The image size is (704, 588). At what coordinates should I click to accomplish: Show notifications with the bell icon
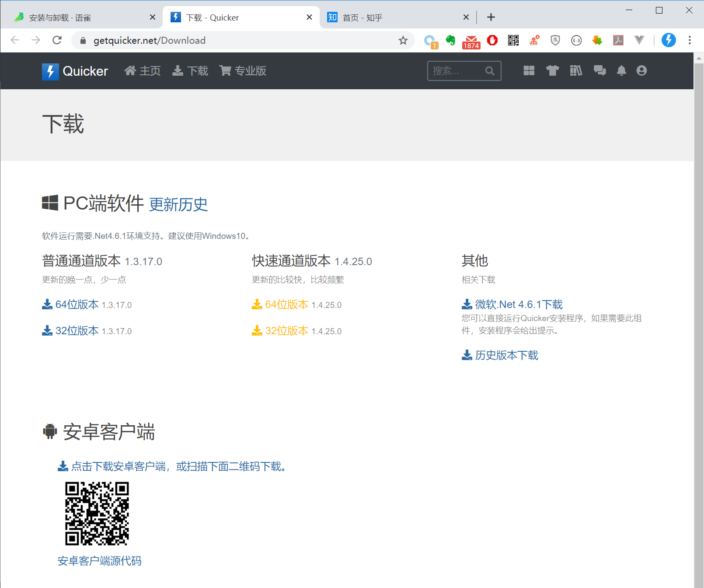621,71
